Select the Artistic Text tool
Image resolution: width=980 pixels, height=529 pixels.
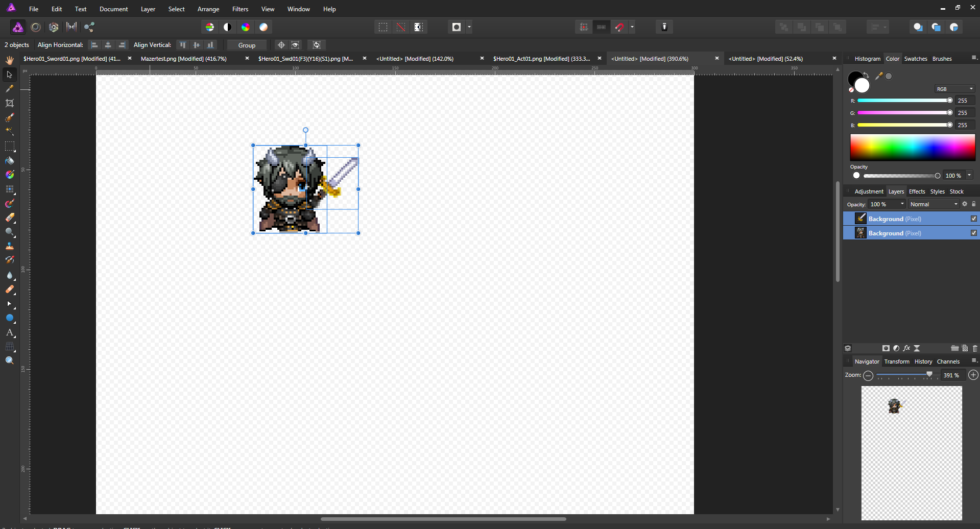pyautogui.click(x=9, y=332)
